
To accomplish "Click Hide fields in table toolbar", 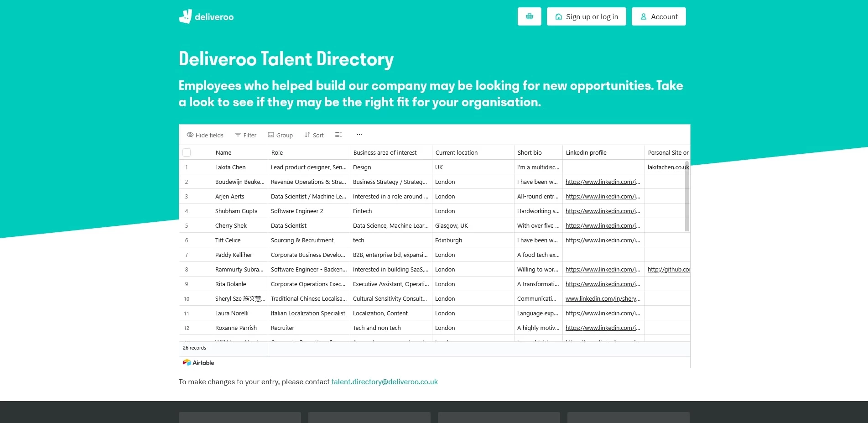I will pos(205,135).
